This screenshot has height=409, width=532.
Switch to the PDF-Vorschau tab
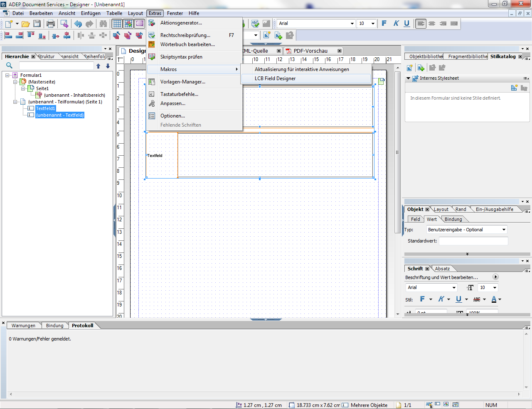[x=310, y=51]
